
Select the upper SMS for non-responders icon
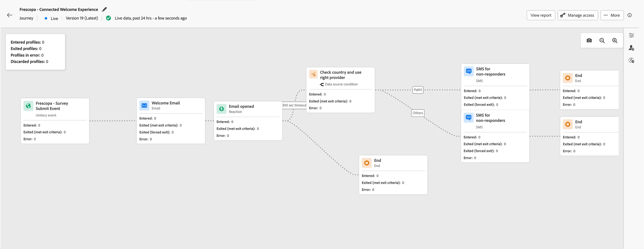point(468,71)
